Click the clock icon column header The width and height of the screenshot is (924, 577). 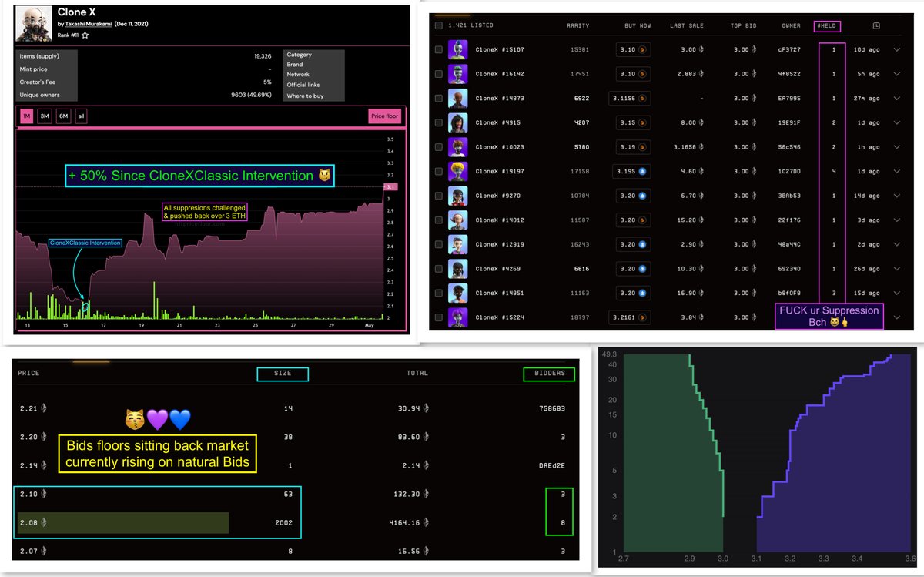(x=876, y=25)
